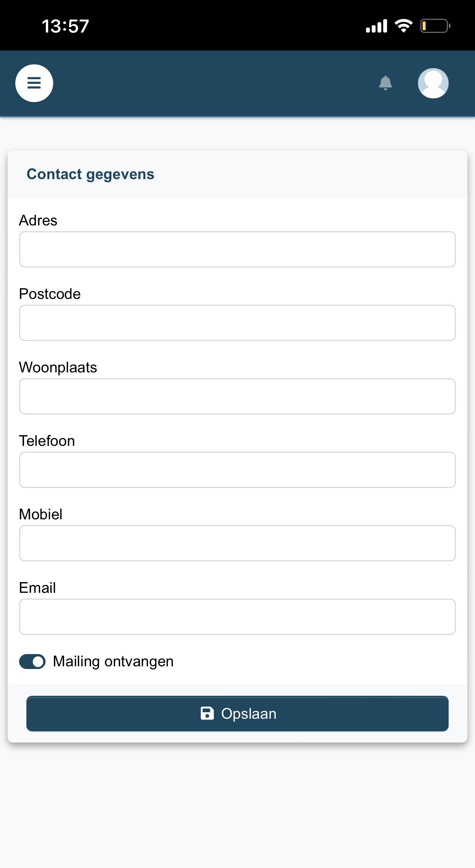This screenshot has height=868, width=475.
Task: Click into the Mobiel field
Action: [x=237, y=543]
